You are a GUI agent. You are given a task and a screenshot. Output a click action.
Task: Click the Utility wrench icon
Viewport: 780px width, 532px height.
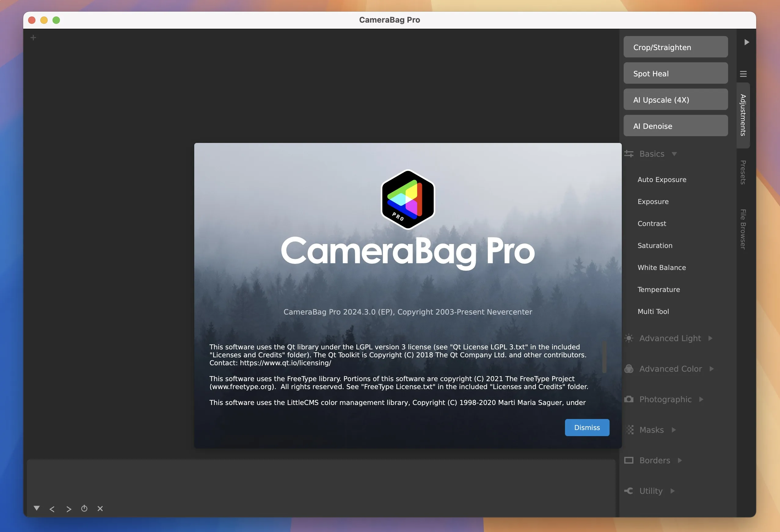(629, 491)
